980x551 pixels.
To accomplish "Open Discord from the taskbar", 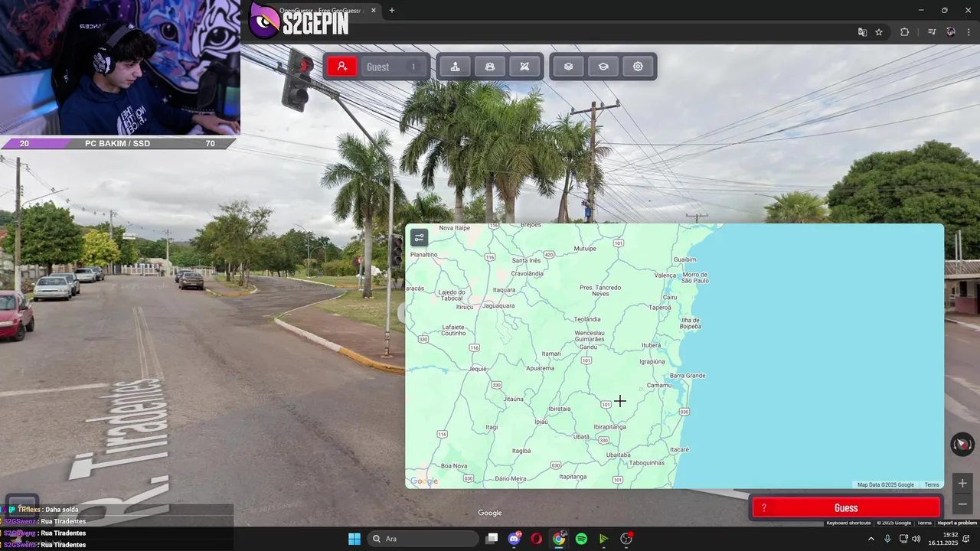I will [514, 539].
